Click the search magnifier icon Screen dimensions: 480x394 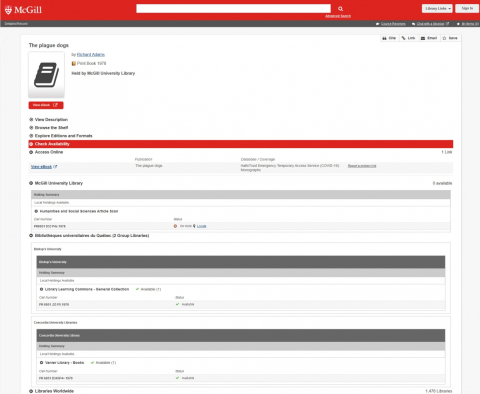[340, 9]
